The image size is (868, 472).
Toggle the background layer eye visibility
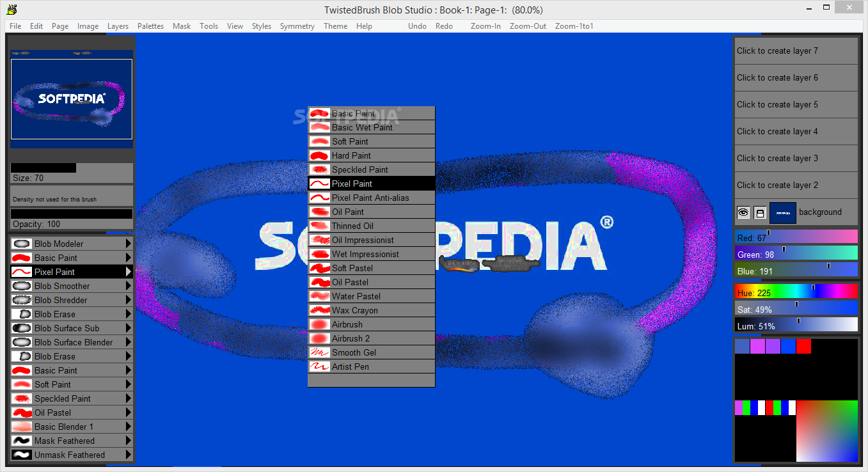743,212
